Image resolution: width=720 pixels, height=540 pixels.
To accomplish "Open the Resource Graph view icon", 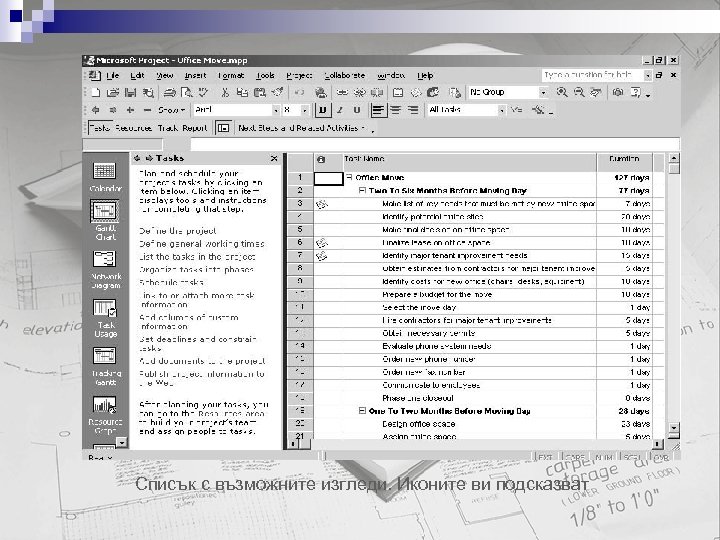I will point(105,415).
